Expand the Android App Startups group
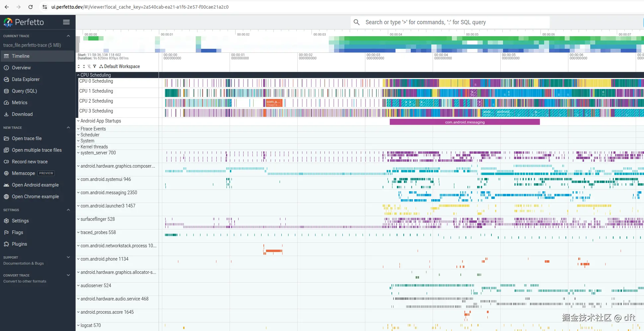The image size is (644, 331). (78, 121)
